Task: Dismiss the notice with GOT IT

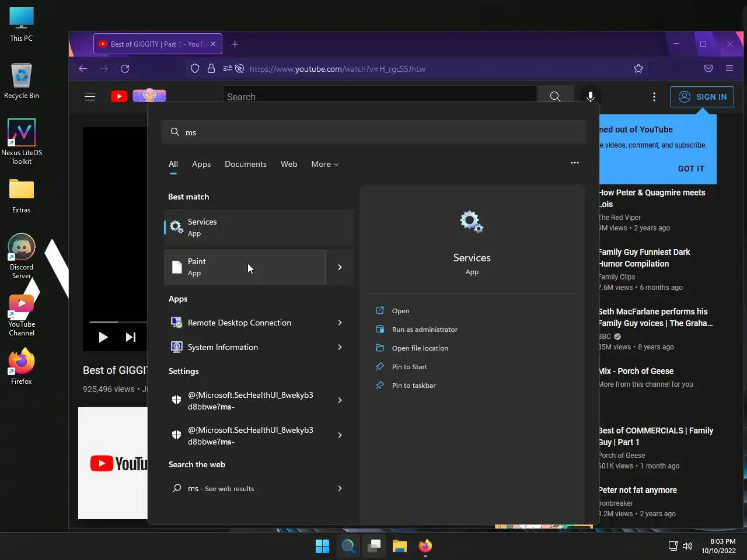Action: [x=691, y=169]
